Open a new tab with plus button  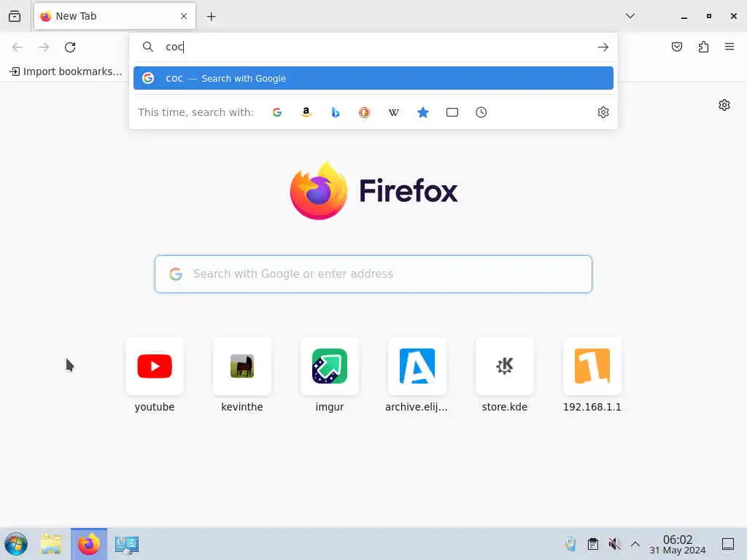coord(211,17)
